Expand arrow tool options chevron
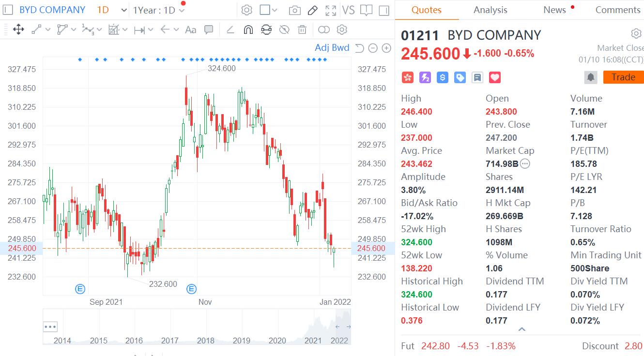The height and width of the screenshot is (356, 644). pos(176,30)
